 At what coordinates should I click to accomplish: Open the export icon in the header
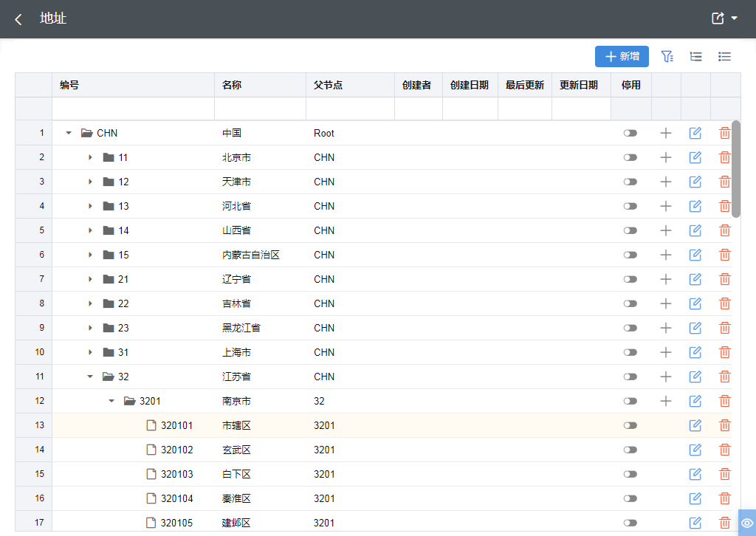718,18
